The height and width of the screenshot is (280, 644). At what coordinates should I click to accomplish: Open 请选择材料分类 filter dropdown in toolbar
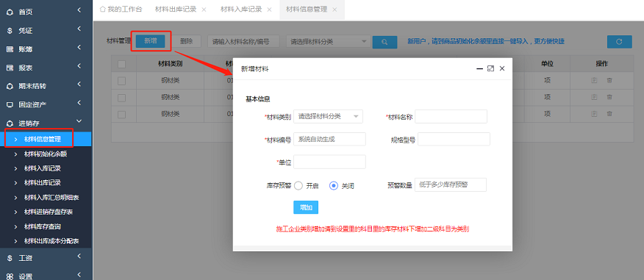click(x=329, y=41)
